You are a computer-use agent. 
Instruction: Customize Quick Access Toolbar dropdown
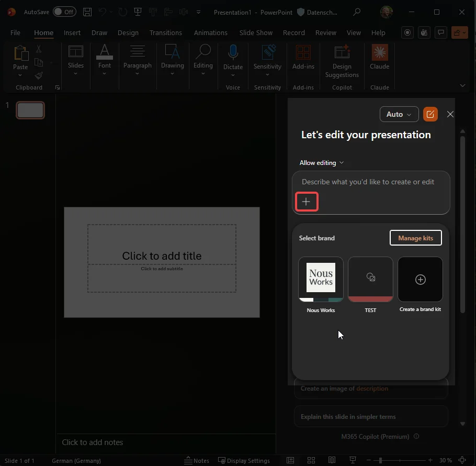[199, 12]
